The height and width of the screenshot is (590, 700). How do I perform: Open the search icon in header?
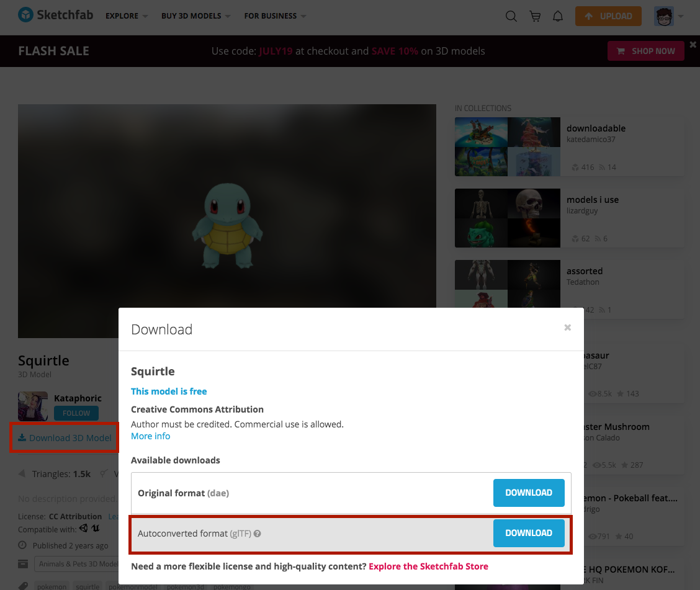tap(511, 17)
